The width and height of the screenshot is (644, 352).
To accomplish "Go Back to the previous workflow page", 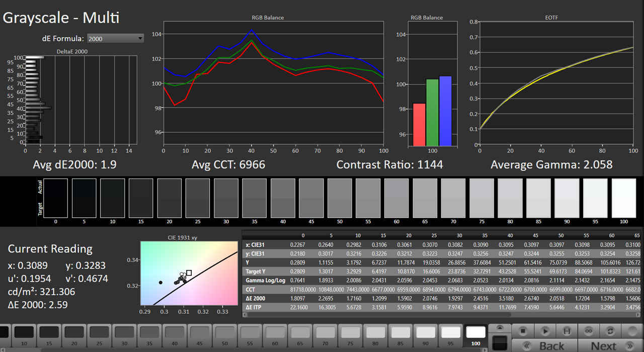I will tap(544, 346).
